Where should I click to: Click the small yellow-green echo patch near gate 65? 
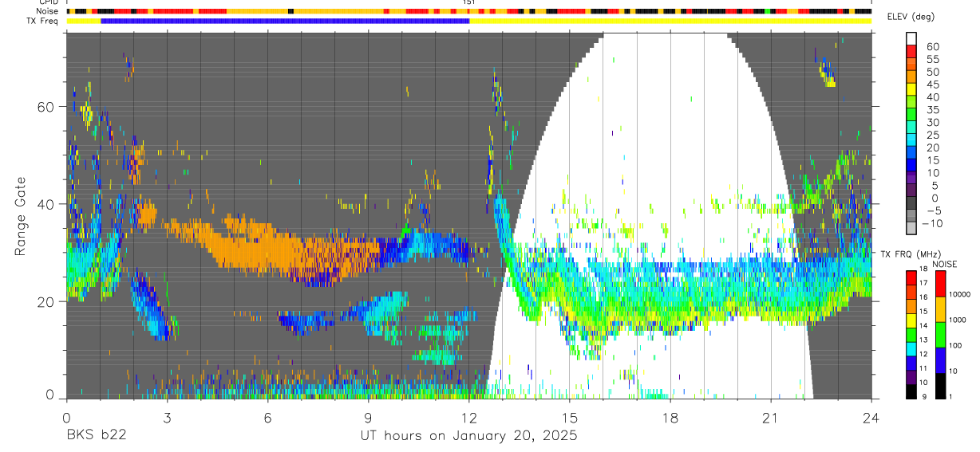coord(828,73)
